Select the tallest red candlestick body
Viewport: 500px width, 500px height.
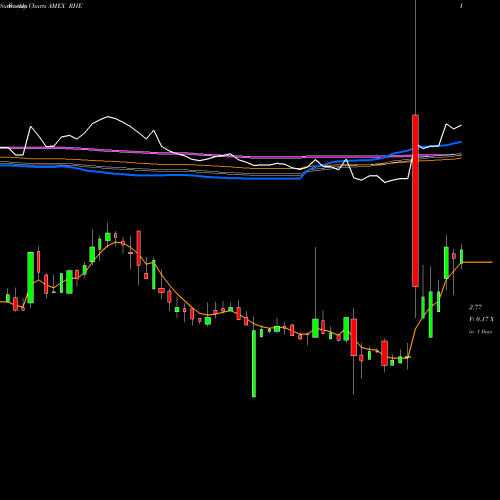(x=415, y=201)
